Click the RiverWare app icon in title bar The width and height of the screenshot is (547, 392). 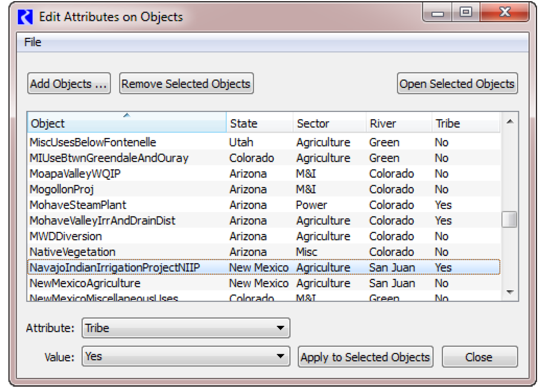pyautogui.click(x=25, y=17)
